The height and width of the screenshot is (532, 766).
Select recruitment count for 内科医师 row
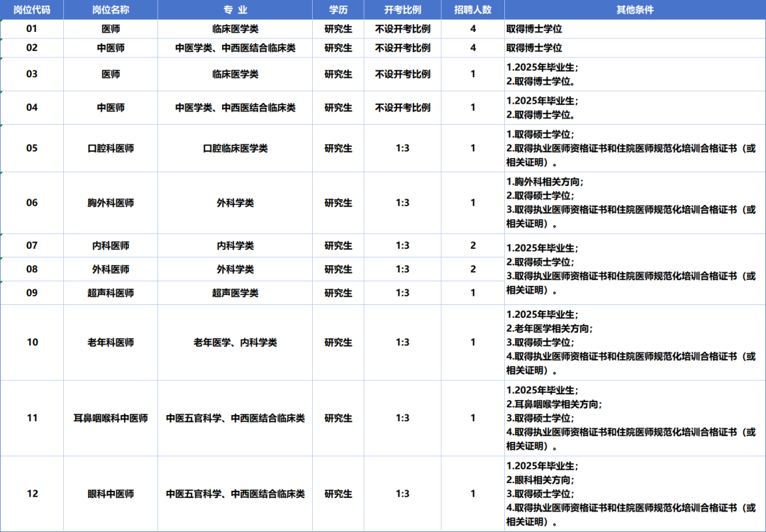[473, 245]
